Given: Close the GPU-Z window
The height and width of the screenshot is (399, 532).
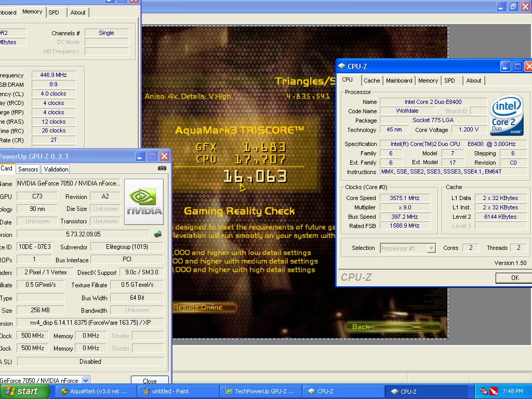Looking at the screenshot, I should click(x=164, y=156).
